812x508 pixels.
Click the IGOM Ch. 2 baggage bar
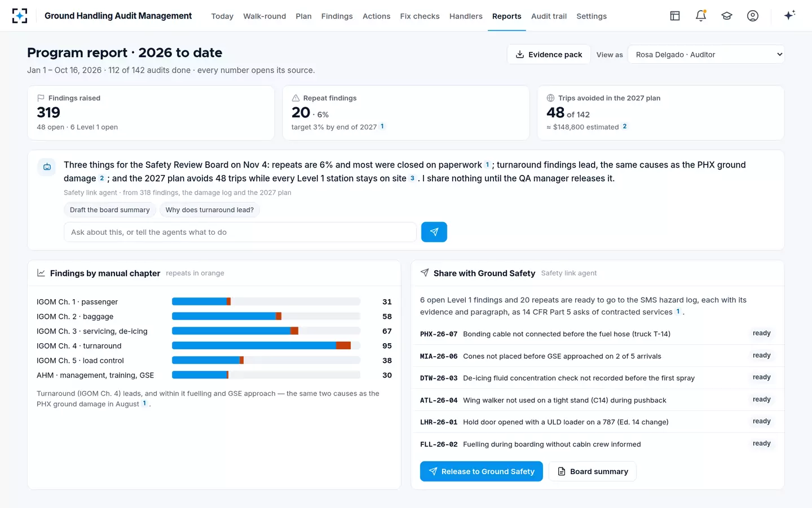[x=266, y=317]
